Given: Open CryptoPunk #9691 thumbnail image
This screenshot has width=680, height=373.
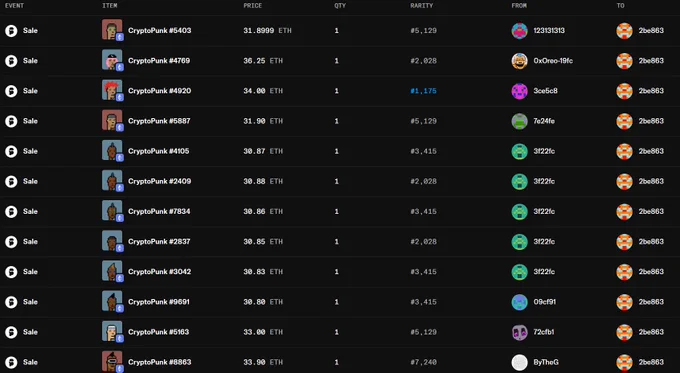Looking at the screenshot, I should pyautogui.click(x=112, y=301).
